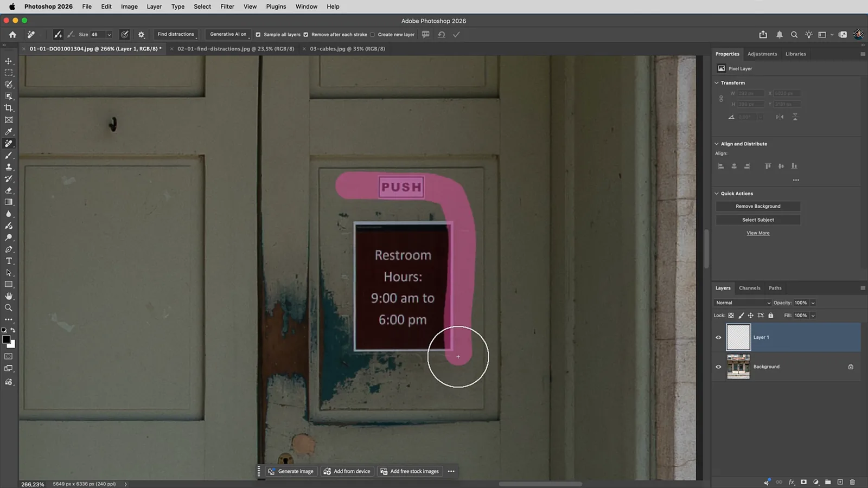The image size is (868, 488).
Task: Open the Normal blending mode dropdown
Action: (742, 303)
